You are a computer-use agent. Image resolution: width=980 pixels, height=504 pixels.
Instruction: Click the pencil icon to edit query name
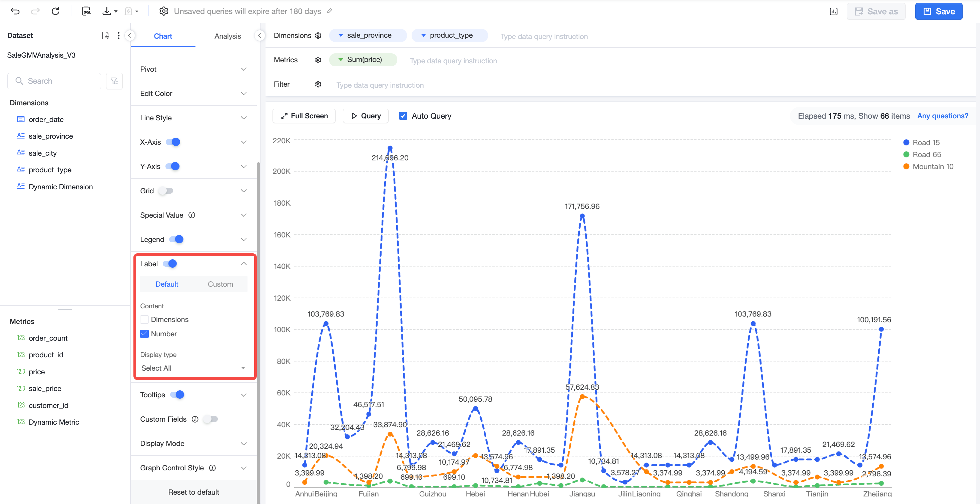point(330,11)
